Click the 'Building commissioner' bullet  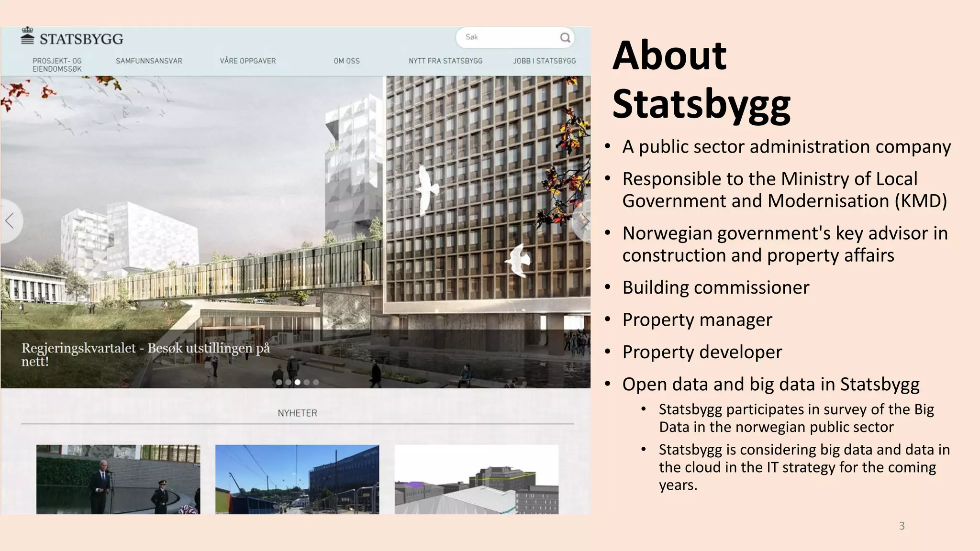(715, 287)
